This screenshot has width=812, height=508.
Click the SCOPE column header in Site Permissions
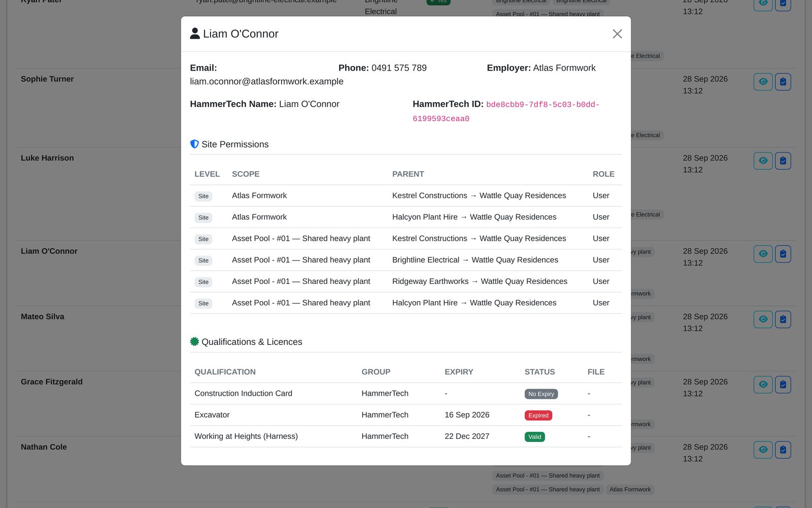point(246,174)
